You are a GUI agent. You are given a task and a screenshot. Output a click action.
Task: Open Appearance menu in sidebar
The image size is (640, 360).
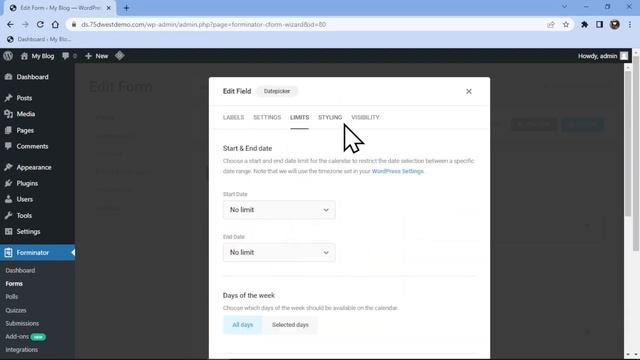[34, 167]
